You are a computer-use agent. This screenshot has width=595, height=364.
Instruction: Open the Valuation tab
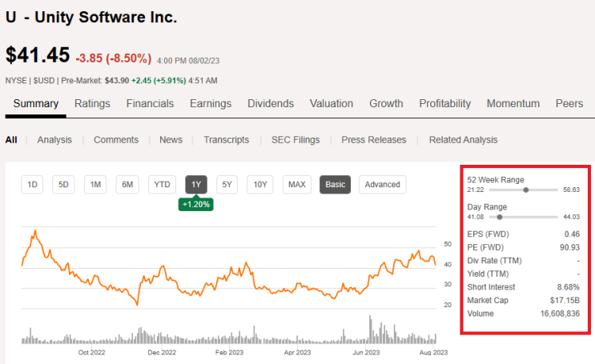click(332, 104)
